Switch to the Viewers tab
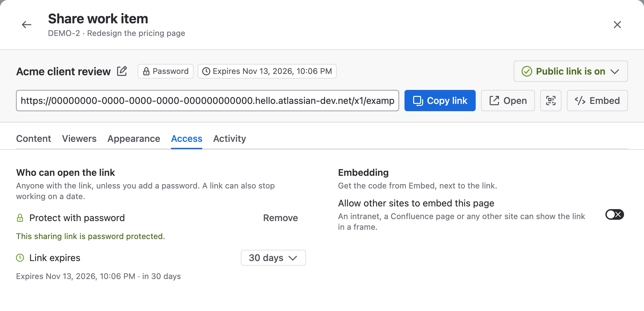 (x=79, y=139)
